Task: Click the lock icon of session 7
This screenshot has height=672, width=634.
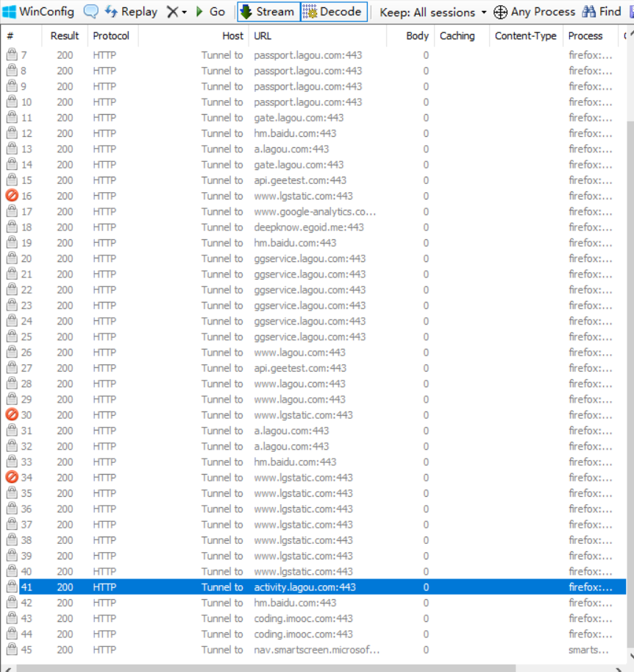Action: [12, 54]
